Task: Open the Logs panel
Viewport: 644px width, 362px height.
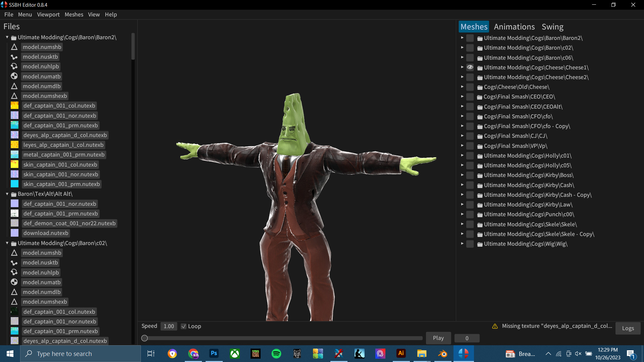Action: (628, 328)
